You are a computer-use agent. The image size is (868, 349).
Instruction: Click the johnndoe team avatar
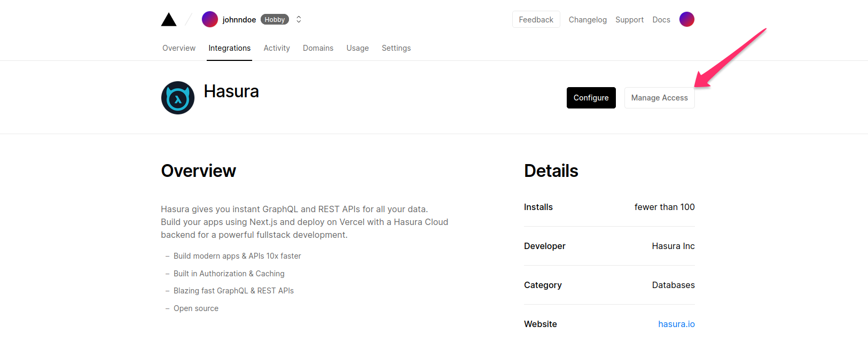coord(209,19)
